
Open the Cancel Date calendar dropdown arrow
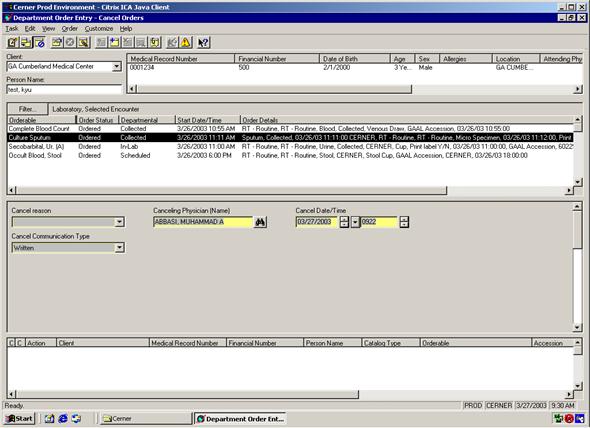[355, 222]
